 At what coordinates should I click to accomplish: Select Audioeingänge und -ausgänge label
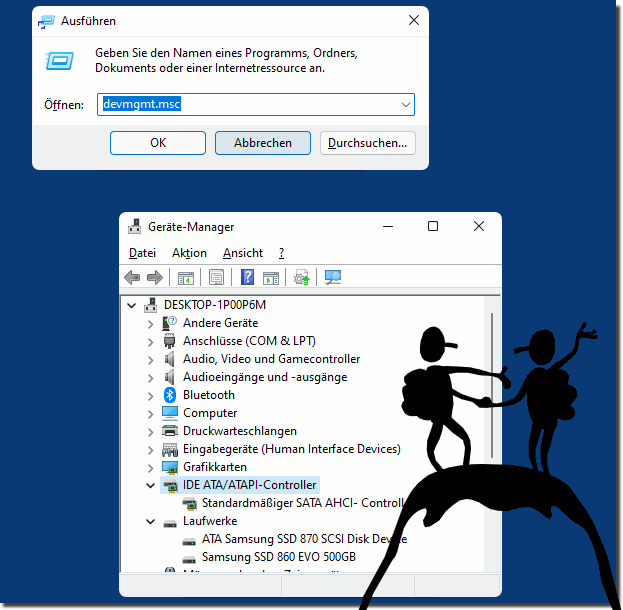265,377
